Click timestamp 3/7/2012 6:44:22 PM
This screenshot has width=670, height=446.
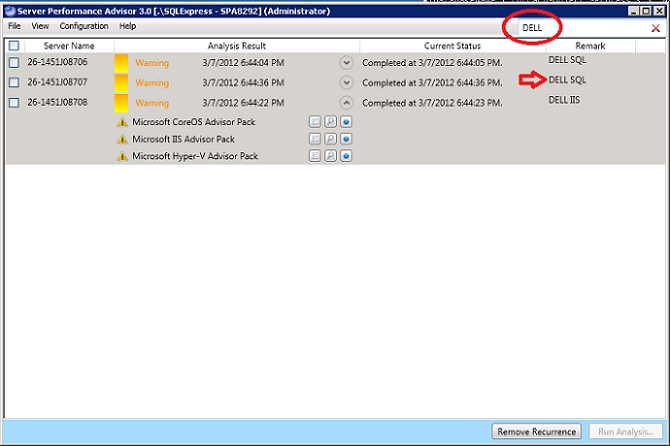pyautogui.click(x=243, y=103)
